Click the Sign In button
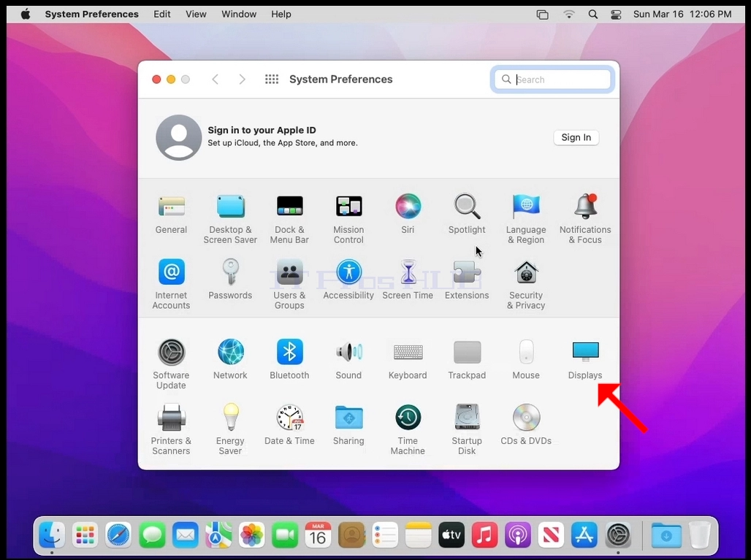 pyautogui.click(x=576, y=138)
